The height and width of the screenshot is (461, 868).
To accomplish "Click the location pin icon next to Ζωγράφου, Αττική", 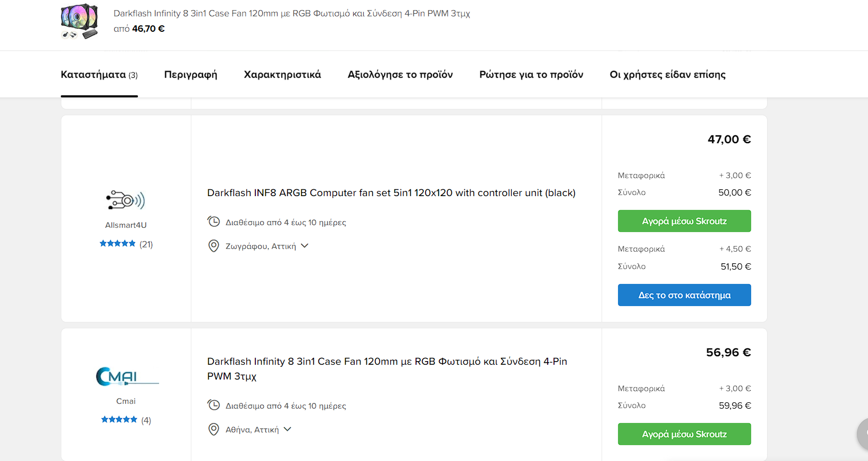I will 214,246.
